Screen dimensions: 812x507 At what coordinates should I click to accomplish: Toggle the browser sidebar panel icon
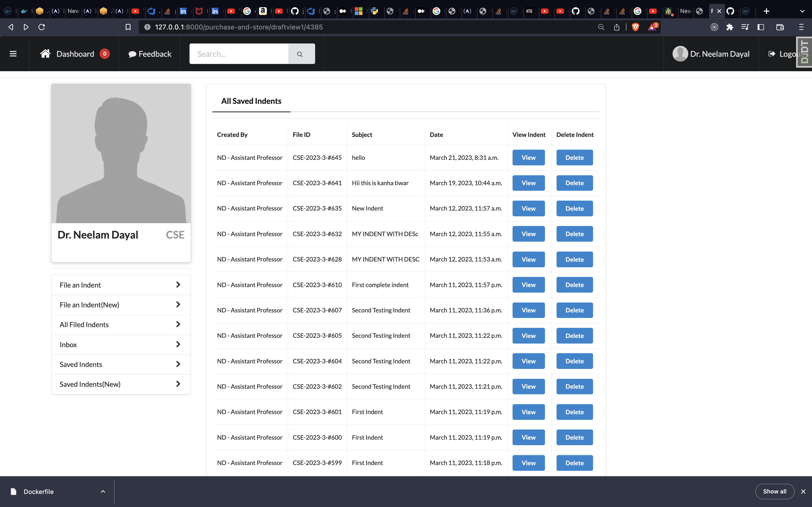(x=761, y=27)
